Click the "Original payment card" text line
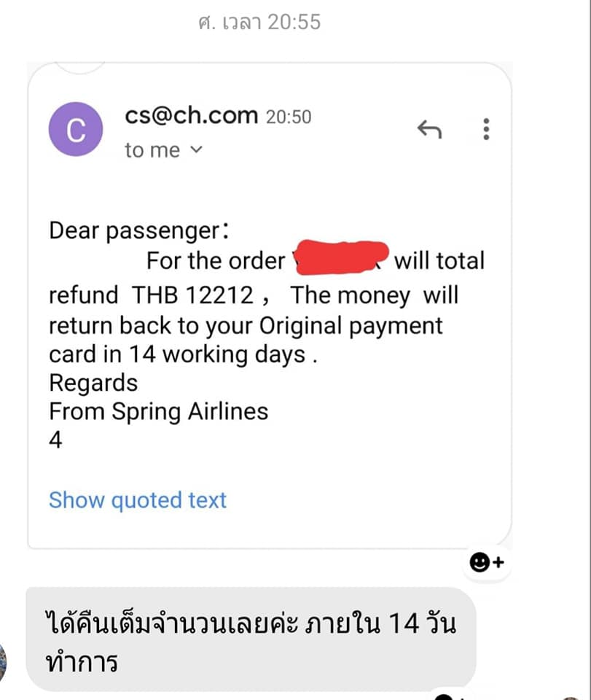 (245, 325)
